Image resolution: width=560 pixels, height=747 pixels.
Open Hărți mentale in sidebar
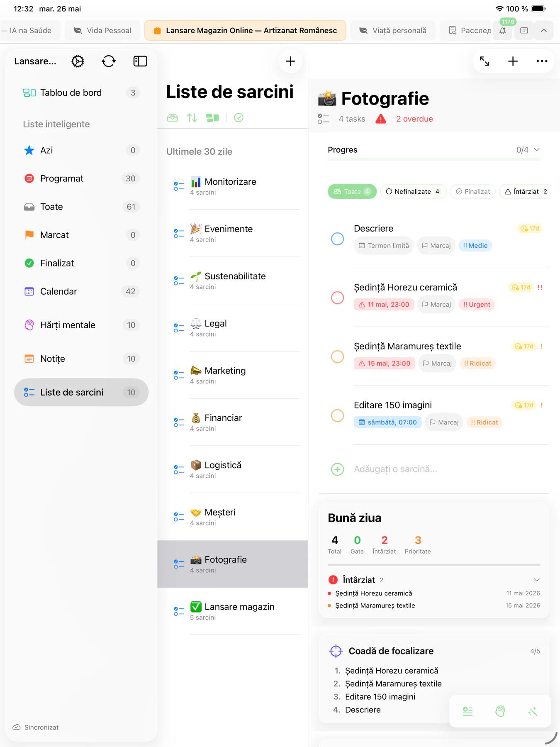pos(81,325)
